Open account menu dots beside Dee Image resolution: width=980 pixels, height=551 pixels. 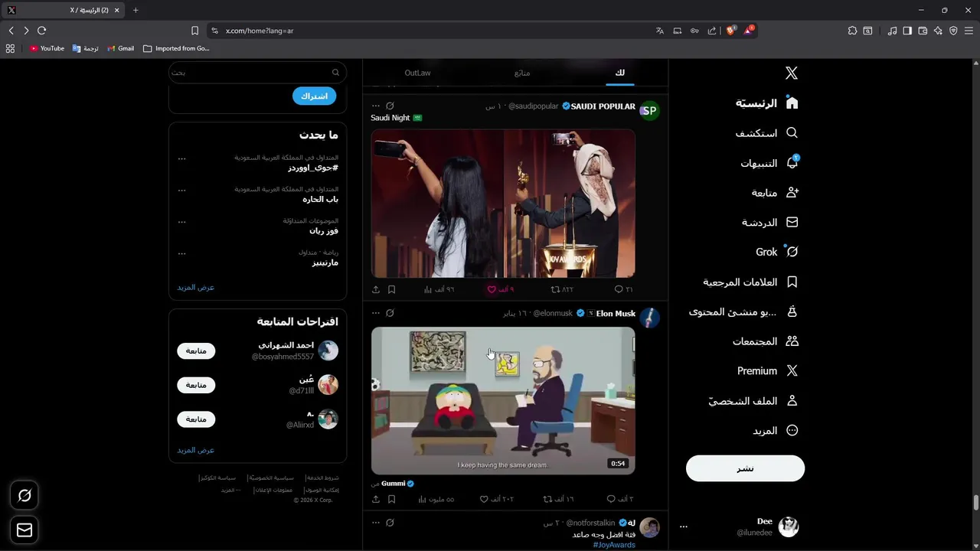coord(684,527)
